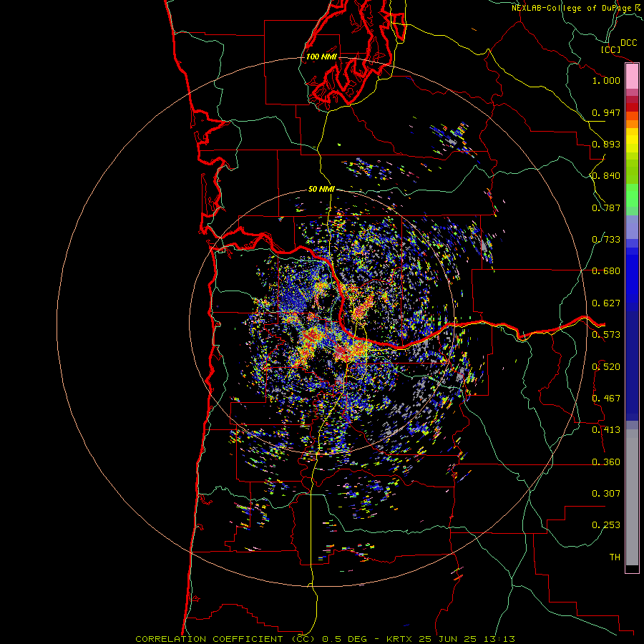Click the [CC] units label
This screenshot has width=644, height=644.
610,49
